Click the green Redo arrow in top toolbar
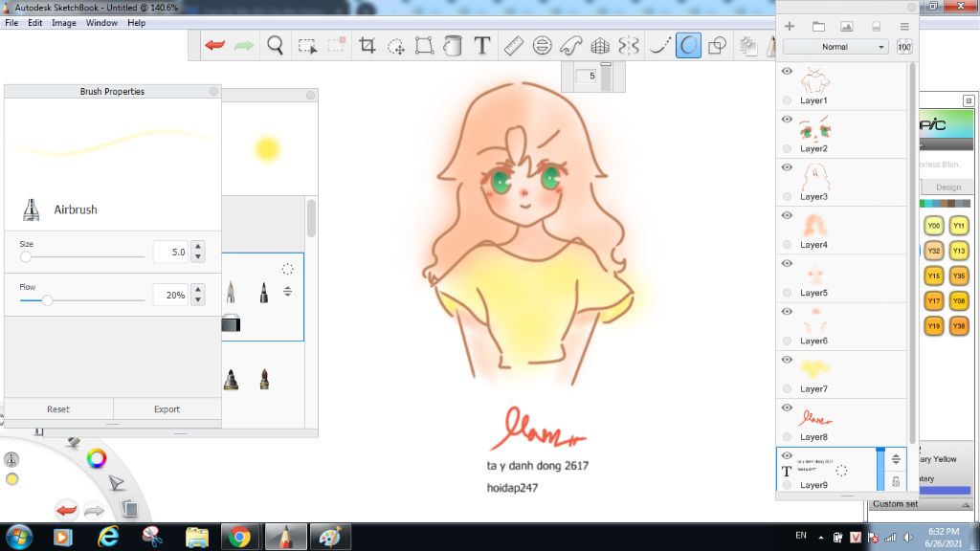 244,45
